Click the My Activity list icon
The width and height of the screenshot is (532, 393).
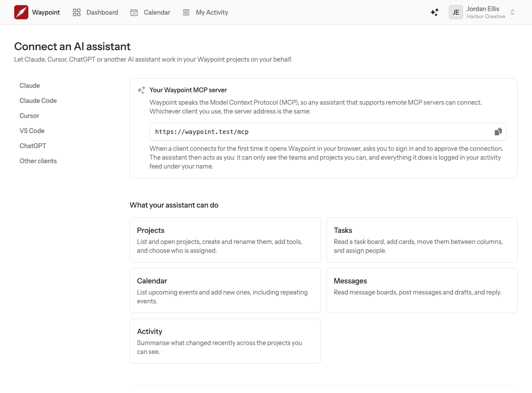(x=186, y=12)
